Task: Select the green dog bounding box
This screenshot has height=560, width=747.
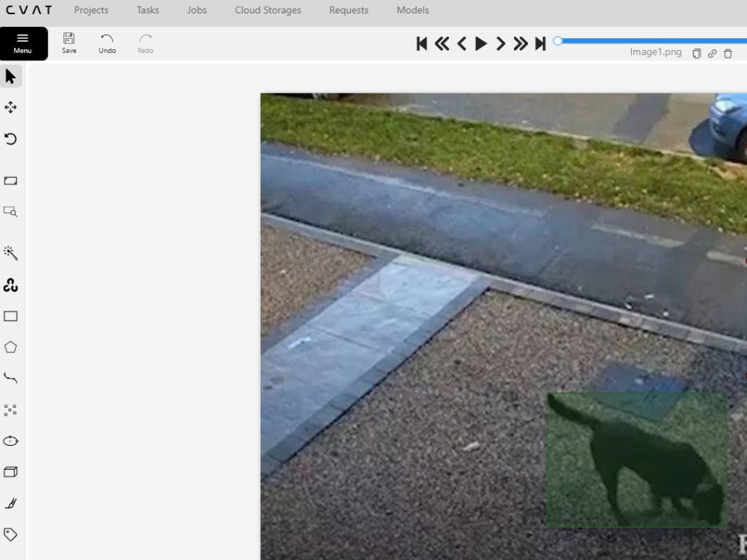Action: click(x=636, y=459)
